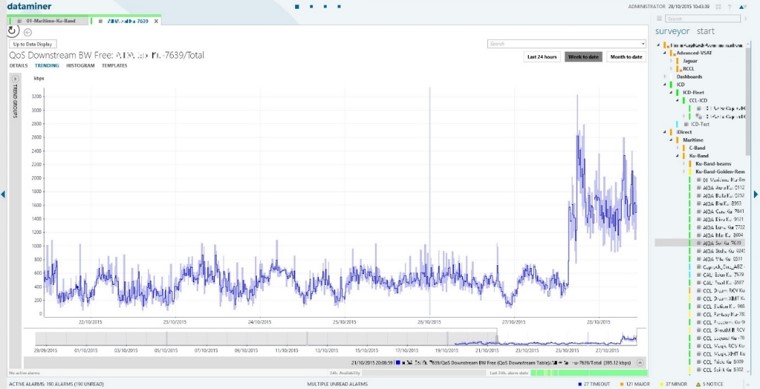
Task: Click the blue legend color square
Action: [x=397, y=362]
